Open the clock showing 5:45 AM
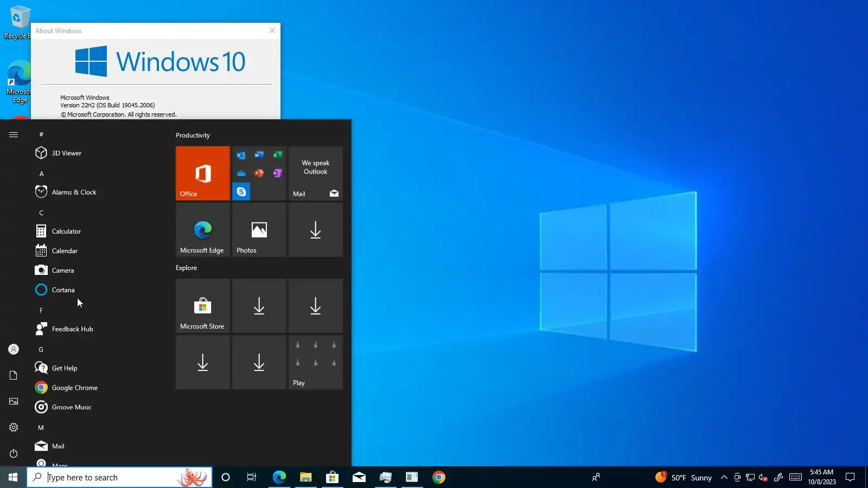Image resolution: width=868 pixels, height=488 pixels. 821,477
